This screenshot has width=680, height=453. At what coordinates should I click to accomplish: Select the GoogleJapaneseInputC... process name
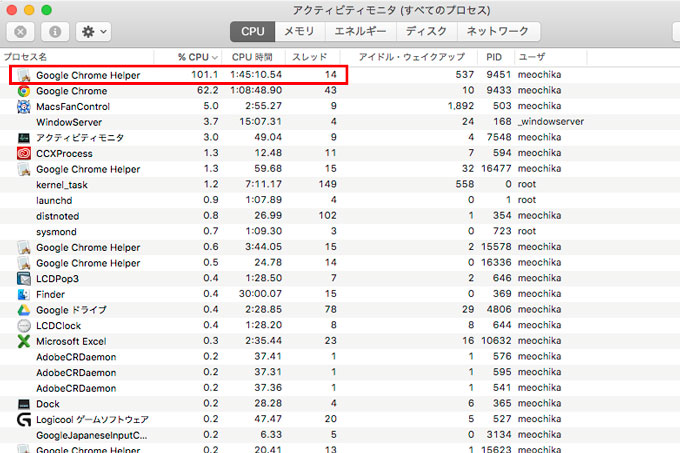(92, 435)
